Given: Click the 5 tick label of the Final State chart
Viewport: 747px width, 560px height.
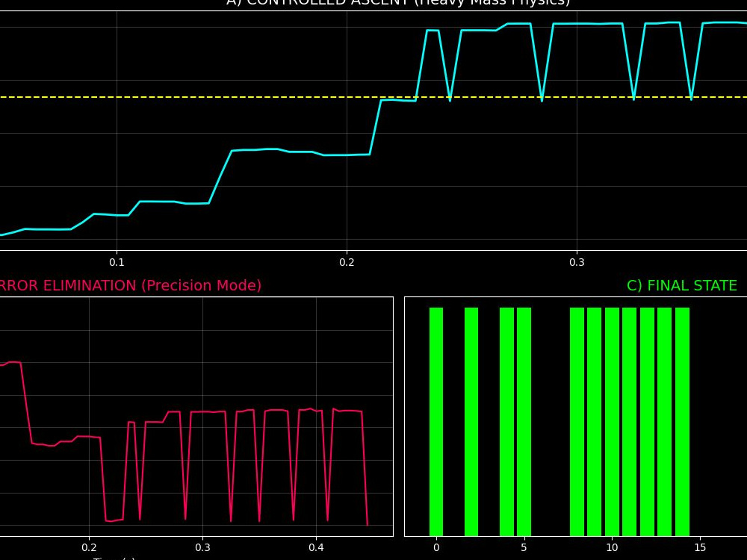Looking at the screenshot, I should 524,547.
